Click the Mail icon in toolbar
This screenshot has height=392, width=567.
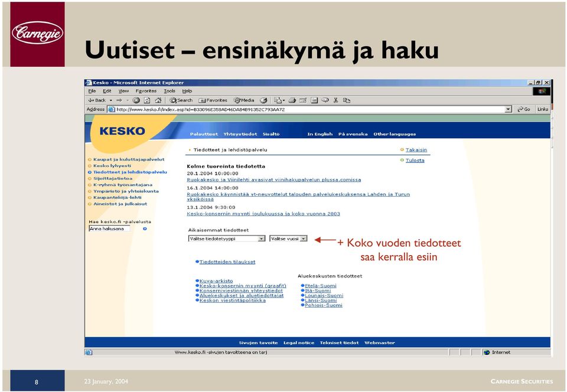278,100
